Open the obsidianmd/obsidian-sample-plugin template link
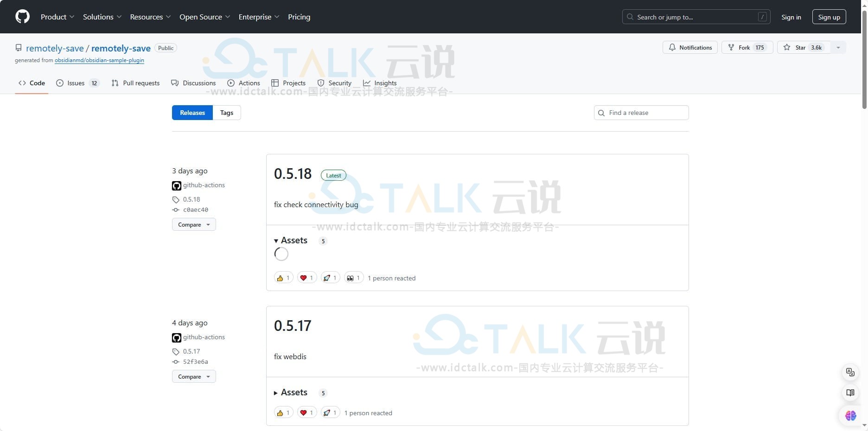Image resolution: width=868 pixels, height=431 pixels. (99, 60)
